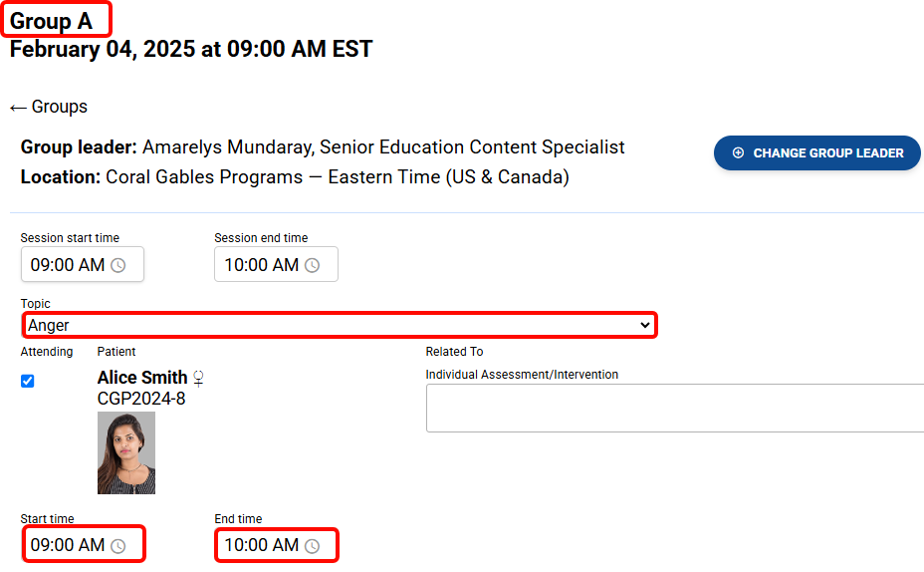Focus the Individual Assessment/Intervention text box
924x572 pixels.
pos(675,408)
